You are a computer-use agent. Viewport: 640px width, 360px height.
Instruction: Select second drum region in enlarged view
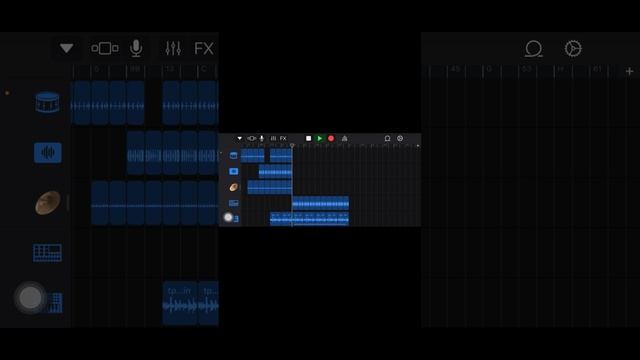190,102
